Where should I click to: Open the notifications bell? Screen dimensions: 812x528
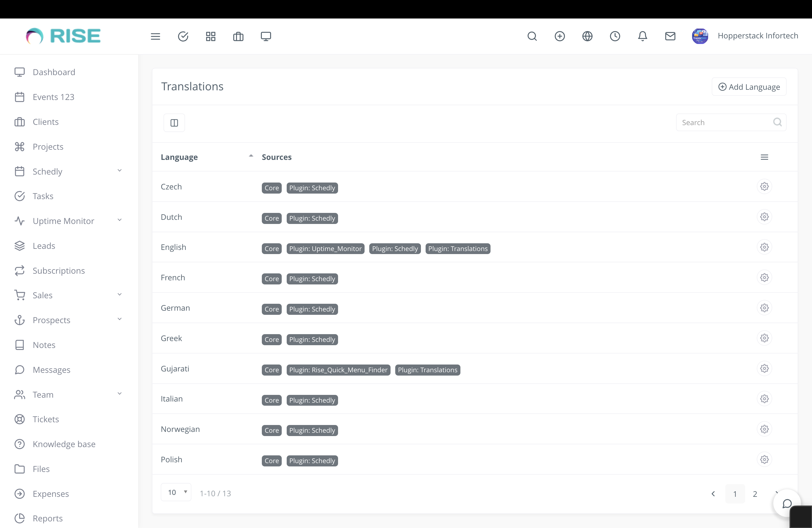coord(643,36)
